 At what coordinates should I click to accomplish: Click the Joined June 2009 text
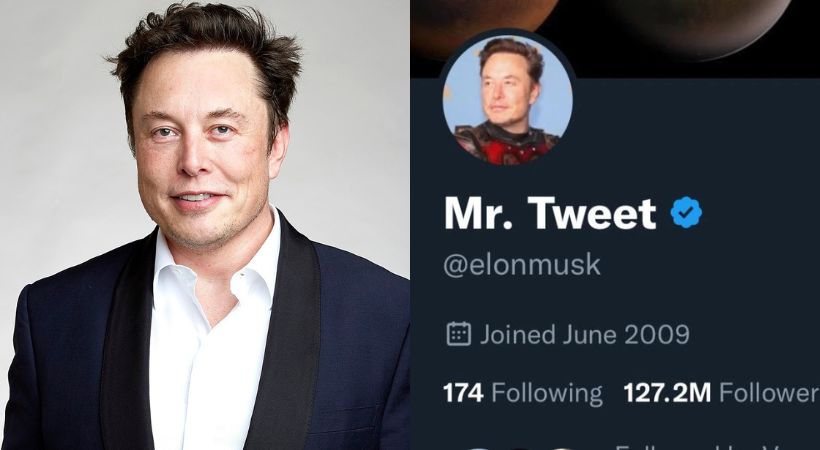point(585,335)
